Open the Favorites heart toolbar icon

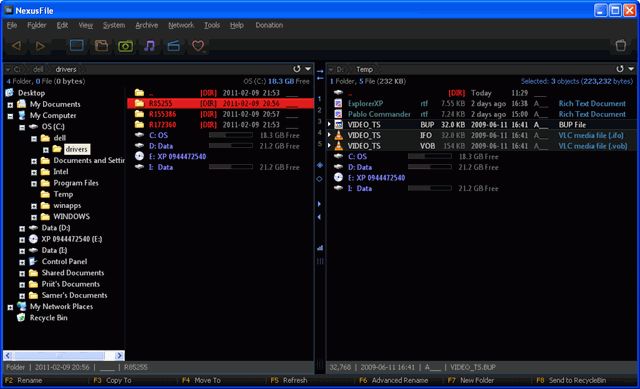[198, 45]
